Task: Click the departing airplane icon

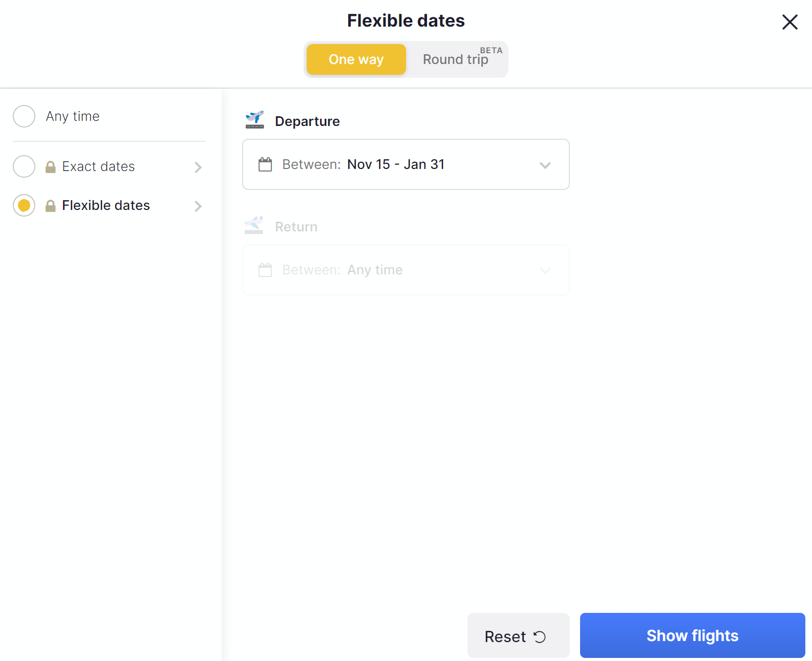Action: (x=254, y=120)
